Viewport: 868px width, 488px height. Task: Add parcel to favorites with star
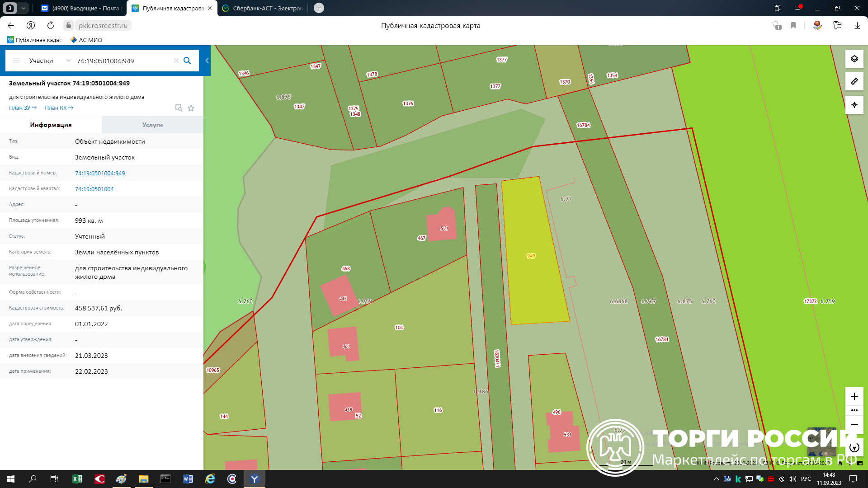[x=191, y=108]
